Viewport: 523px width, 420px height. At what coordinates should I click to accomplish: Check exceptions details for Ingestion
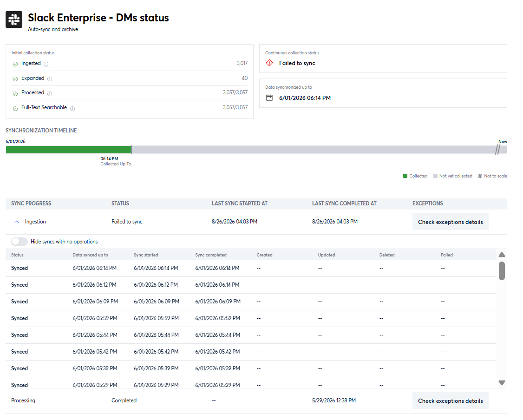pyautogui.click(x=450, y=222)
